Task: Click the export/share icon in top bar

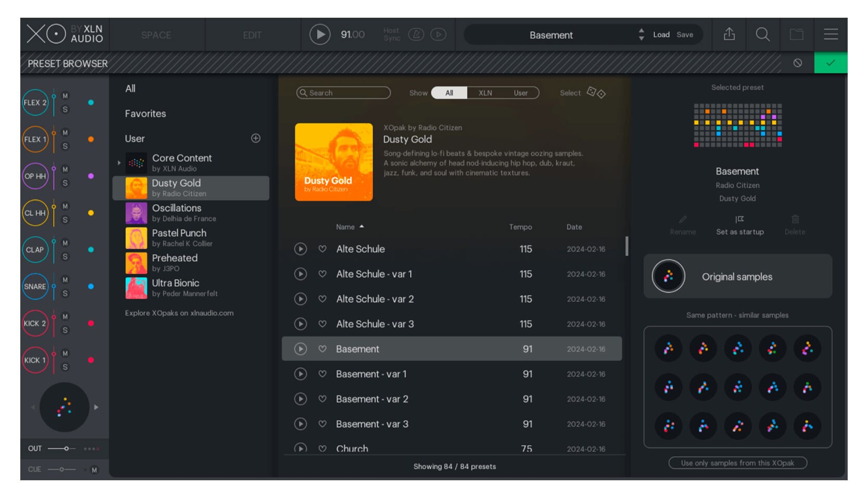Action: [x=729, y=34]
